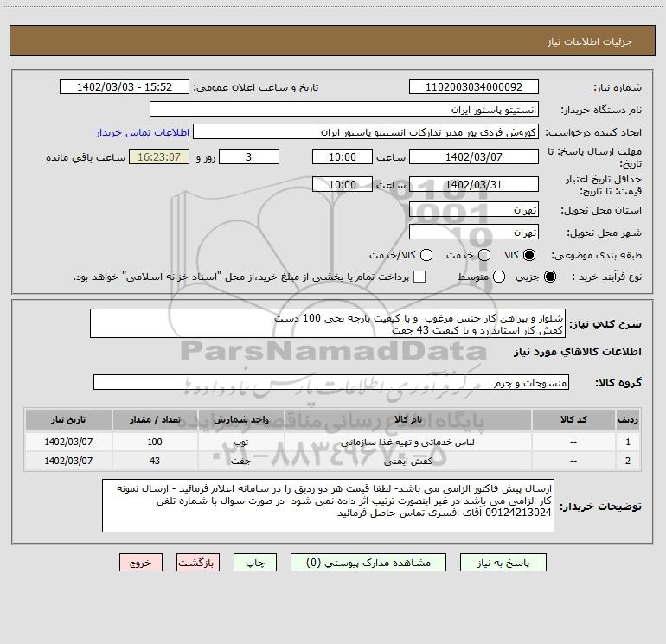This screenshot has height=644, width=666.
Task: Click the requester field کوروش فردی پور
Action: tap(366, 132)
